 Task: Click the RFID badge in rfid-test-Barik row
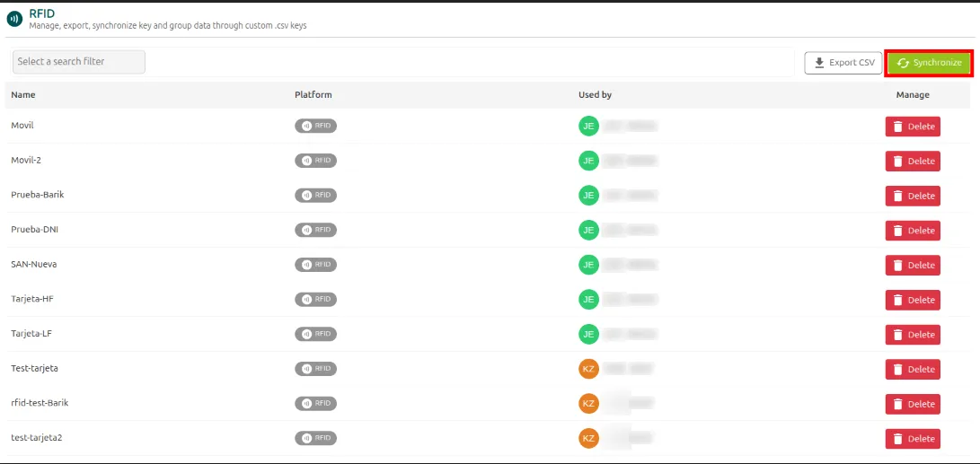pyautogui.click(x=315, y=403)
